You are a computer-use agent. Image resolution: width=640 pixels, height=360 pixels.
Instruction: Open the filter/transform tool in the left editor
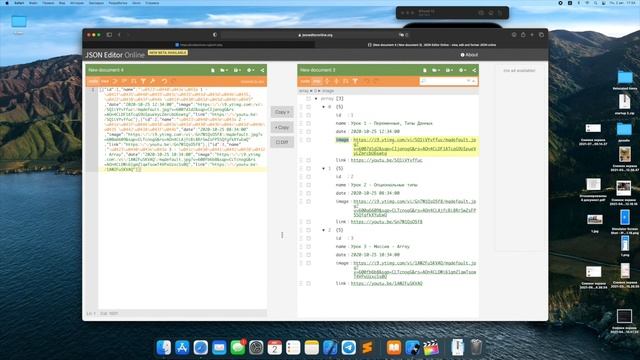(143, 81)
